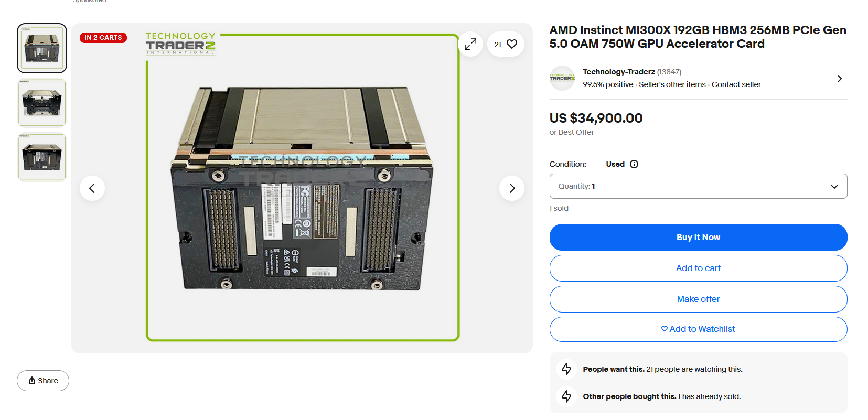This screenshot has width=868, height=420.
Task: Click the AMD Instinct MI300X listing title
Action: [698, 37]
